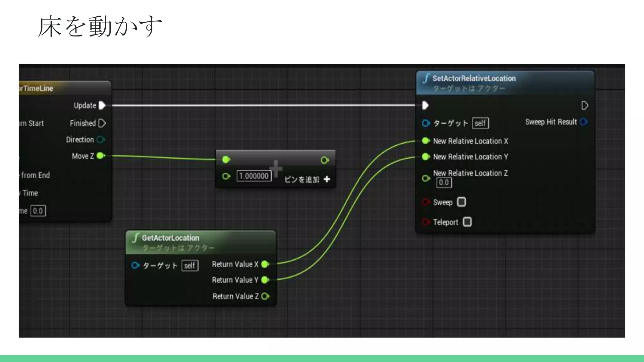Enable the Teleport checkbox
This screenshot has height=362, width=644.
pos(467,222)
